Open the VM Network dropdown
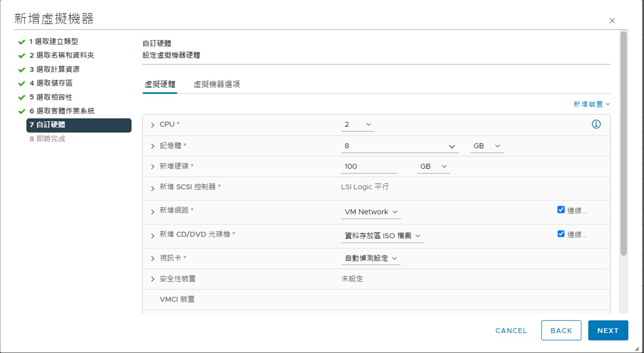644x353 pixels. (x=371, y=212)
